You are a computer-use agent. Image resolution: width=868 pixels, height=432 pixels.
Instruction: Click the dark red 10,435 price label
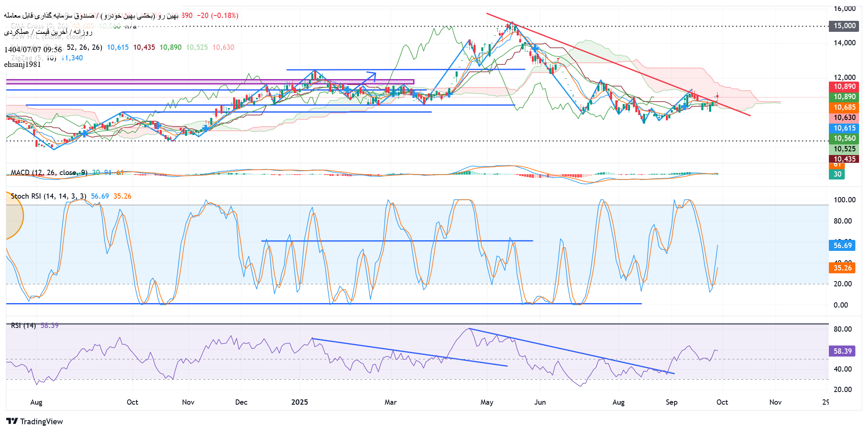pyautogui.click(x=844, y=159)
